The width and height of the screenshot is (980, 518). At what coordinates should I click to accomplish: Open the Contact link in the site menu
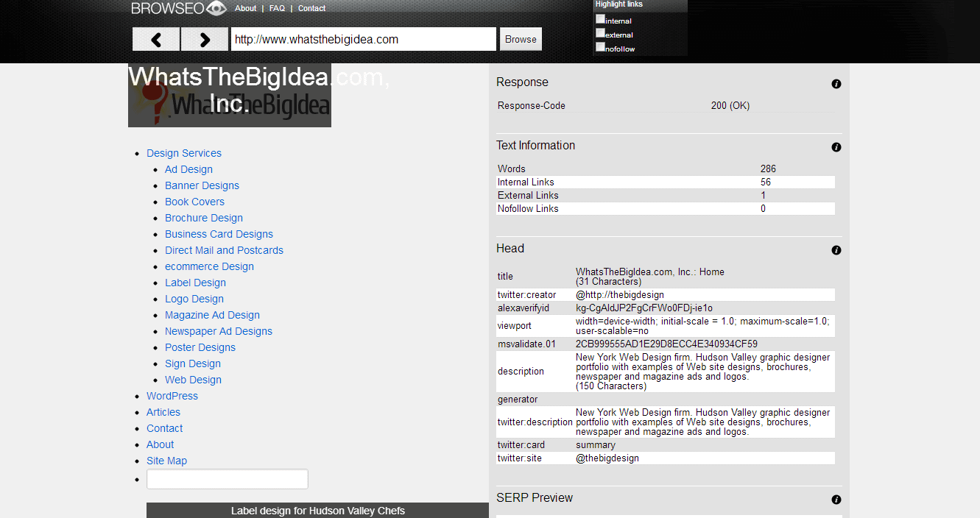click(164, 428)
